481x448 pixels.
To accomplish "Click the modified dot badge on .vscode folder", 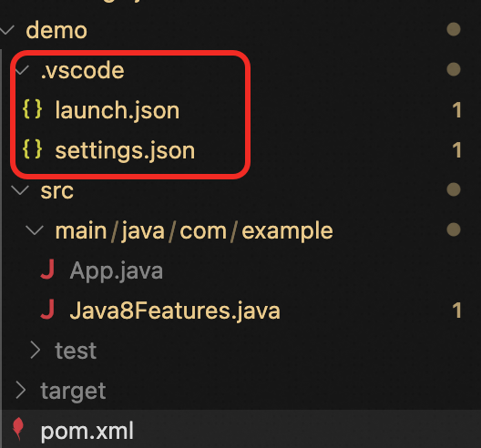I will click(x=454, y=69).
